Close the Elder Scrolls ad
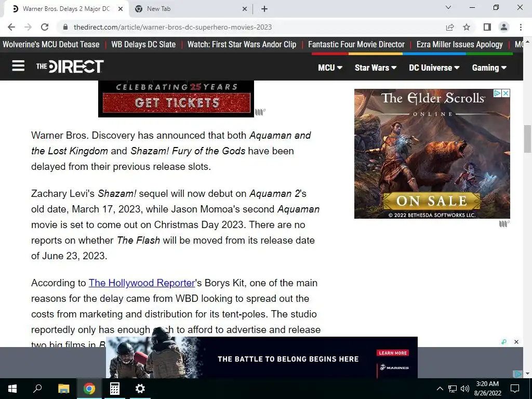This screenshot has width=532, height=399. tap(506, 93)
